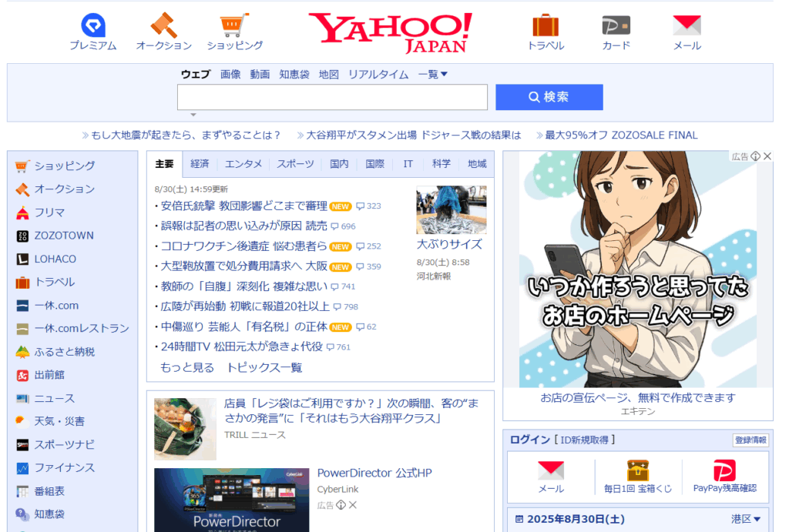This screenshot has height=532, width=789.
Task: Open the Mail envelope icon in header
Action: [687, 25]
